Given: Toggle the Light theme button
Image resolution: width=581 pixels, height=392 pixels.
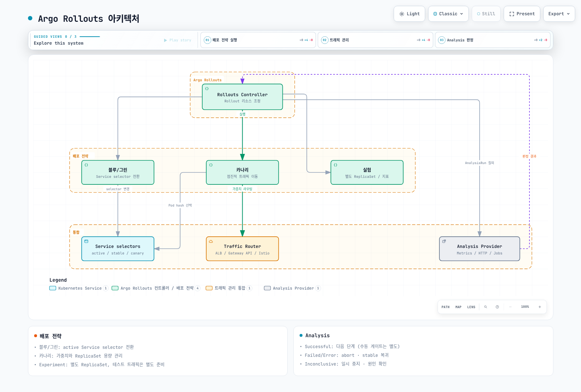Looking at the screenshot, I should [x=409, y=14].
